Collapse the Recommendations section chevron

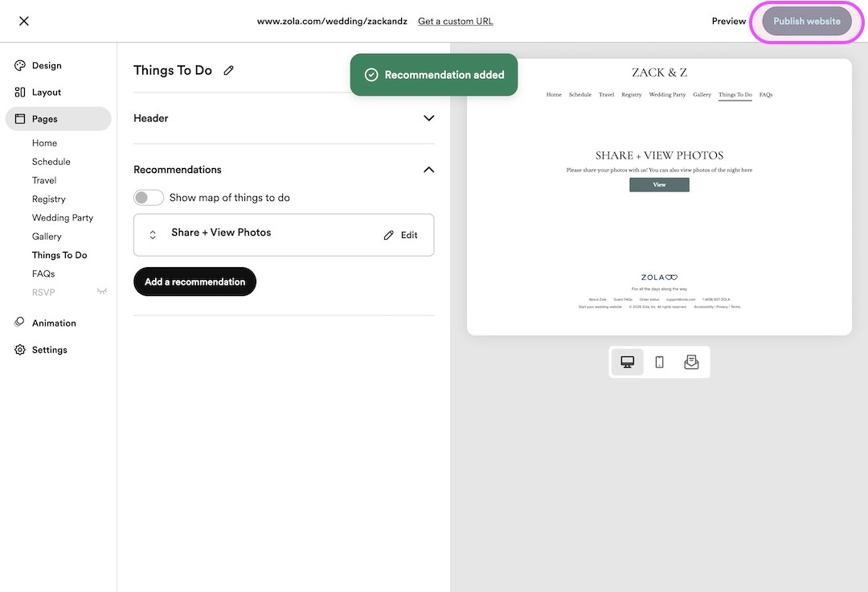click(x=428, y=170)
